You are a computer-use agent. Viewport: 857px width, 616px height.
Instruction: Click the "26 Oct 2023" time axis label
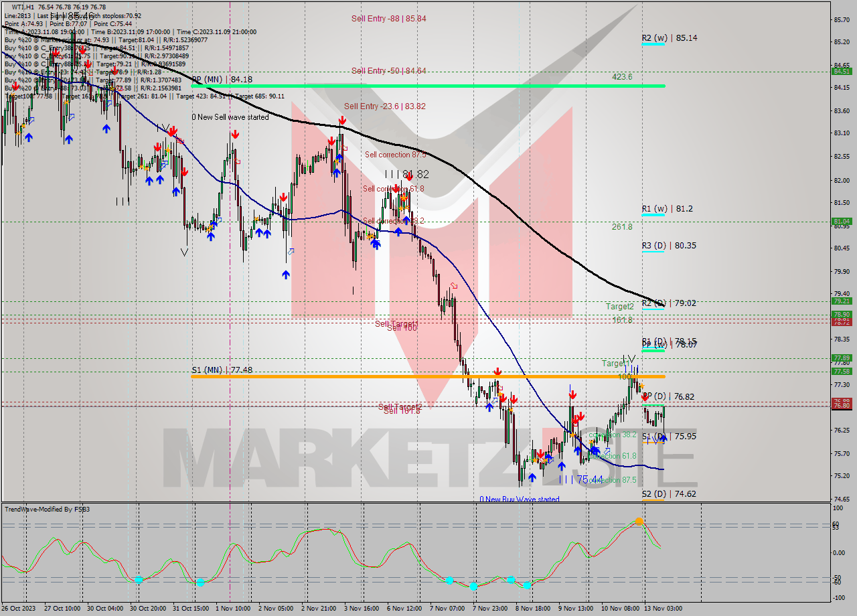pyautogui.click(x=18, y=608)
